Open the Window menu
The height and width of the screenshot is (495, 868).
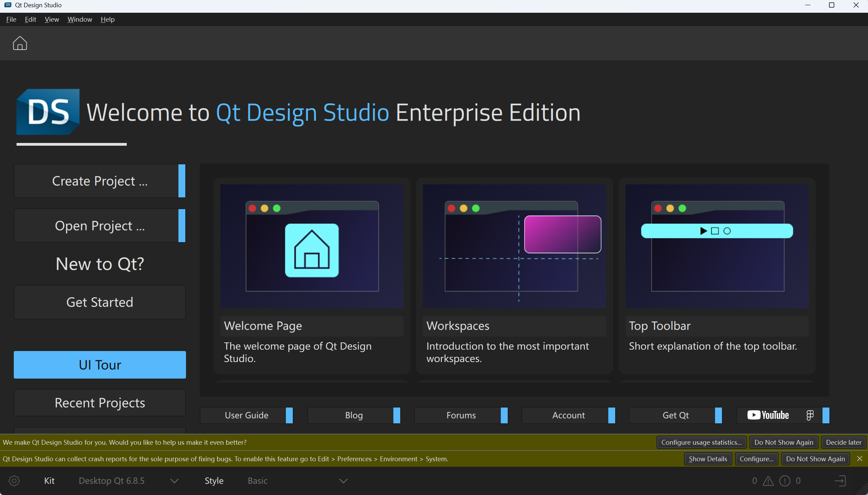(80, 19)
